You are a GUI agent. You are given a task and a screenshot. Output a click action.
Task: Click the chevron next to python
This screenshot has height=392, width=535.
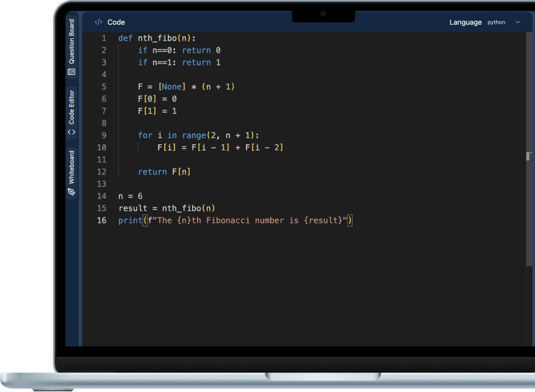click(x=517, y=22)
